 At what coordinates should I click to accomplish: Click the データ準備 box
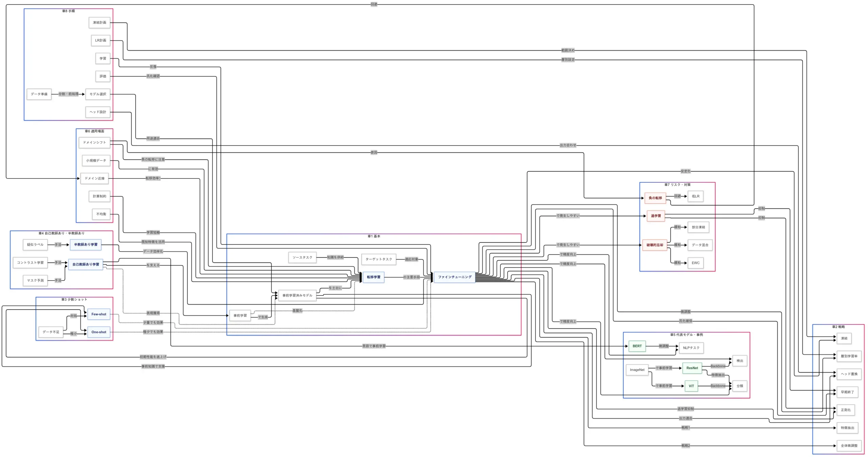[39, 94]
